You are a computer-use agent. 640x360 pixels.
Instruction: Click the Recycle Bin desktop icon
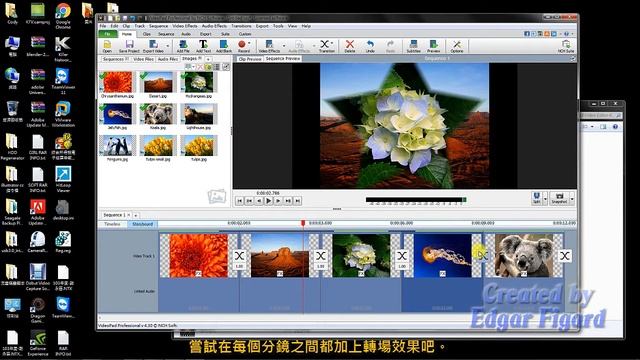12,112
